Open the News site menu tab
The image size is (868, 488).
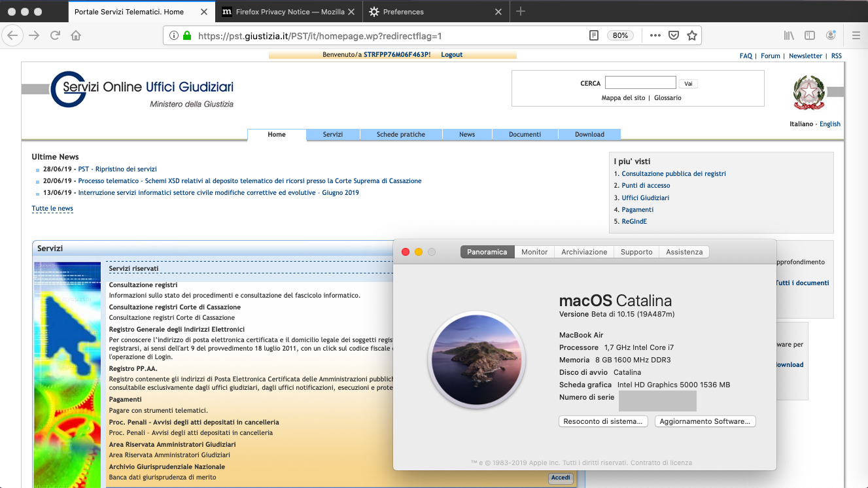[x=467, y=134]
